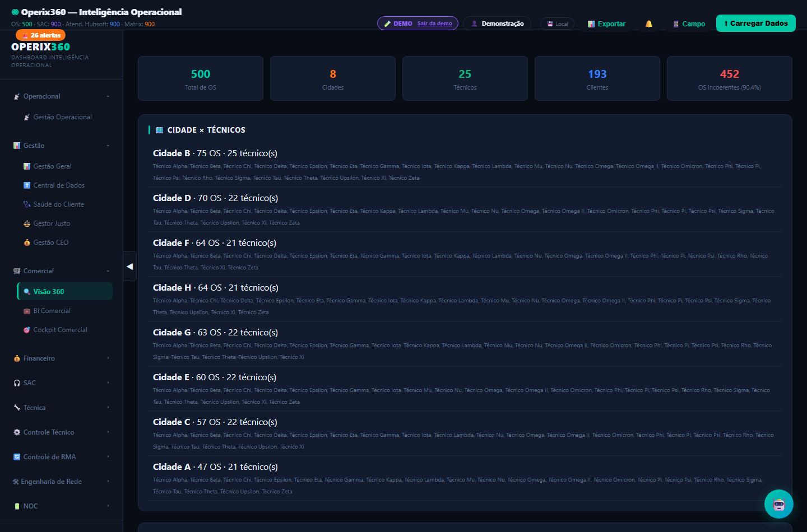Screen dimensions: 807x532
Task: Toggle the Local storage mode pill
Action: pyautogui.click(x=557, y=24)
